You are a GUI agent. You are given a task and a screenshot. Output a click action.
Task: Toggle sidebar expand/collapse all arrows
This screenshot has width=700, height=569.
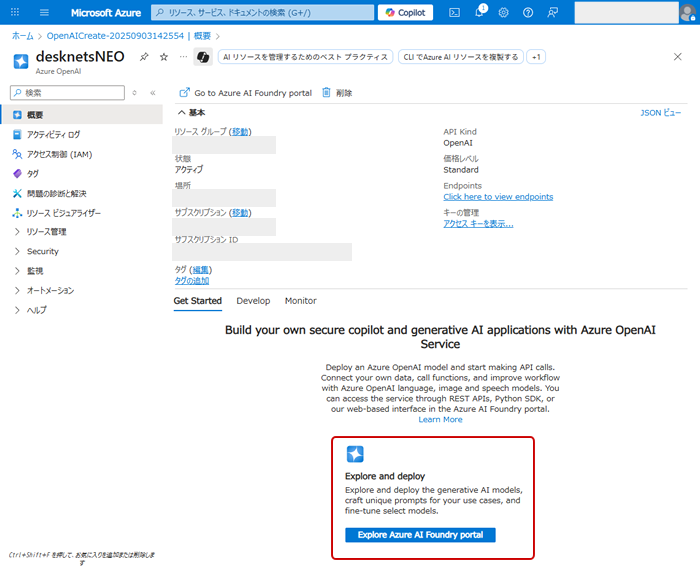tap(134, 93)
